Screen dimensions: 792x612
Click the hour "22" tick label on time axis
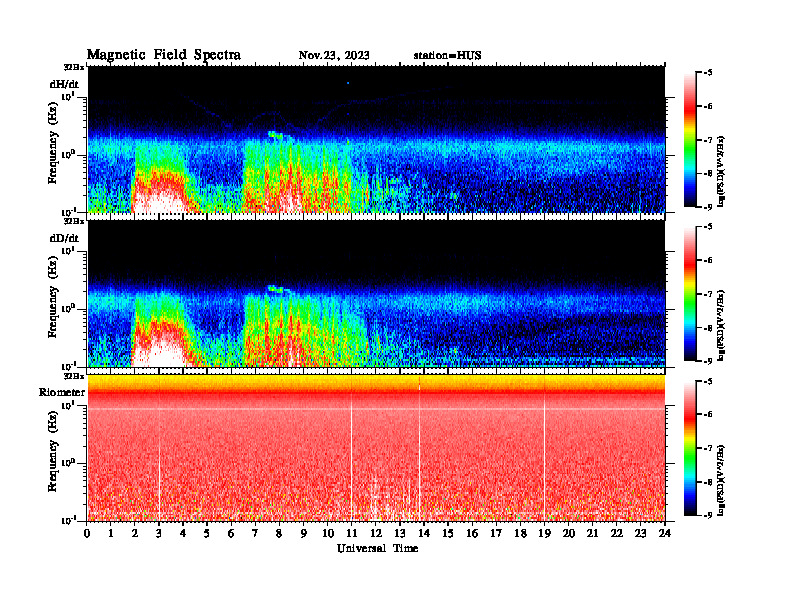tap(617, 533)
